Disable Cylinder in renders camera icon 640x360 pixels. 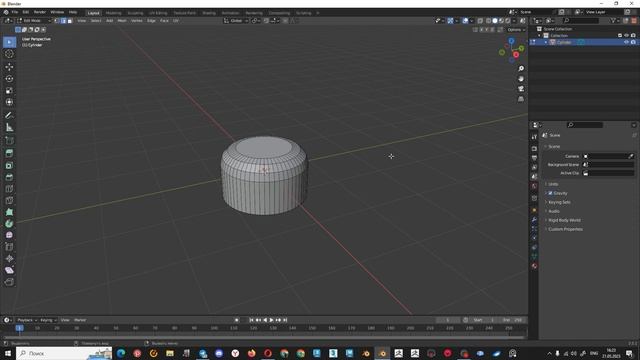point(633,42)
